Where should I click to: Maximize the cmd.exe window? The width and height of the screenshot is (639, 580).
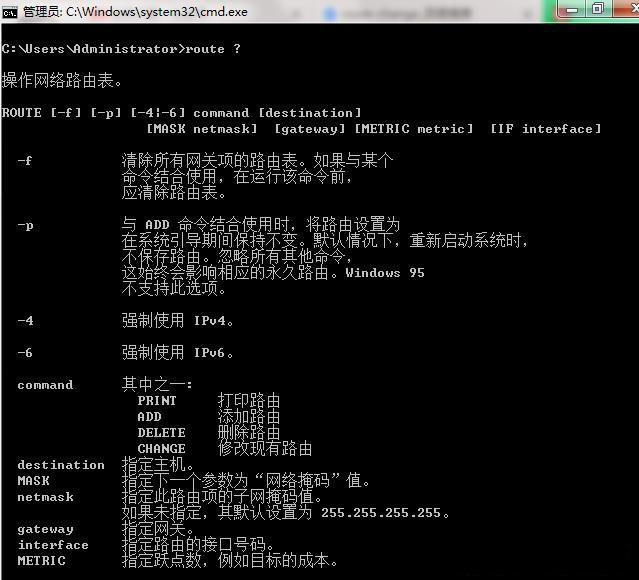pyautogui.click(x=597, y=9)
